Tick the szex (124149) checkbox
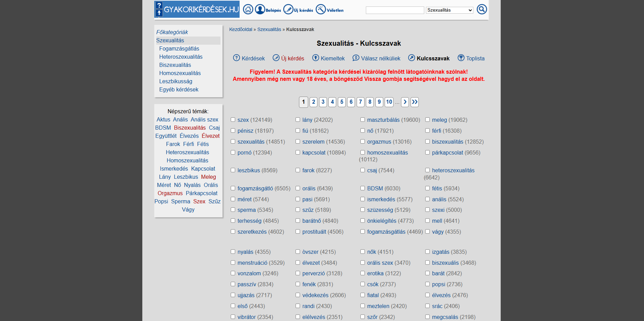 [233, 120]
